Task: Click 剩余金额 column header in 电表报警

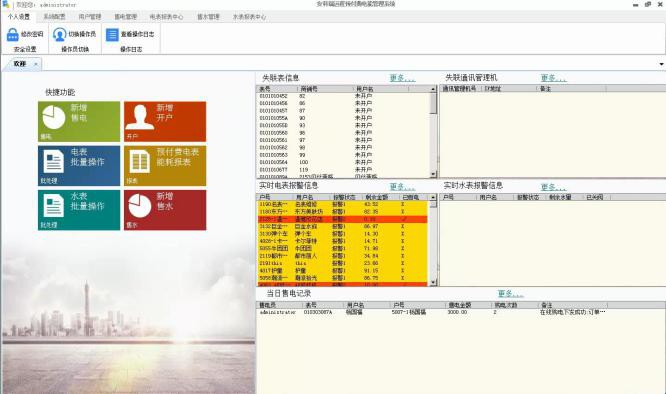Action: pyautogui.click(x=381, y=197)
